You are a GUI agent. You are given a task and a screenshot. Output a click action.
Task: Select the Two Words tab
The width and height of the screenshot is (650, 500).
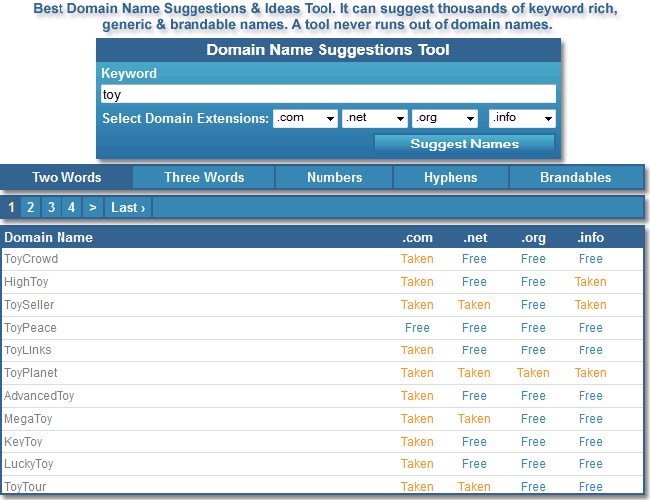coord(66,177)
